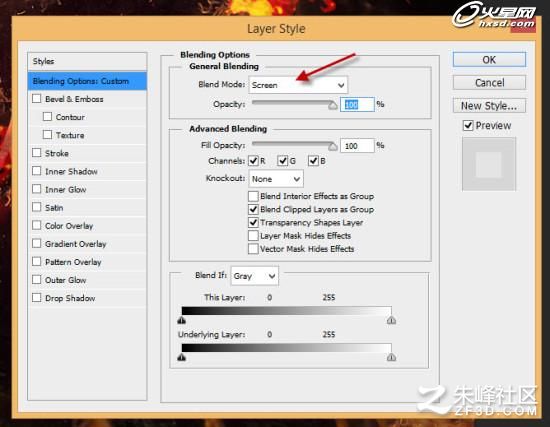The width and height of the screenshot is (550, 427).
Task: Click the OK button
Action: point(489,60)
